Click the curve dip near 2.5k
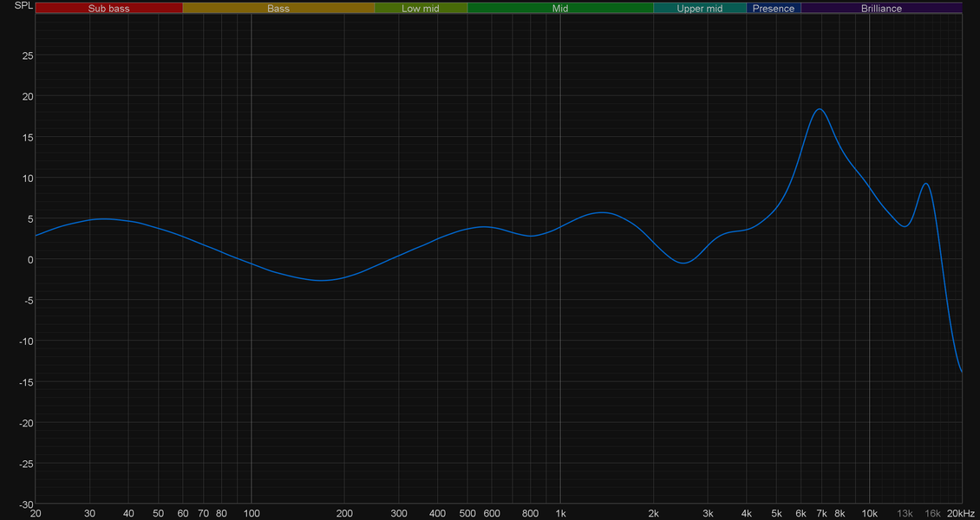This screenshot has width=980, height=520. coord(683,263)
